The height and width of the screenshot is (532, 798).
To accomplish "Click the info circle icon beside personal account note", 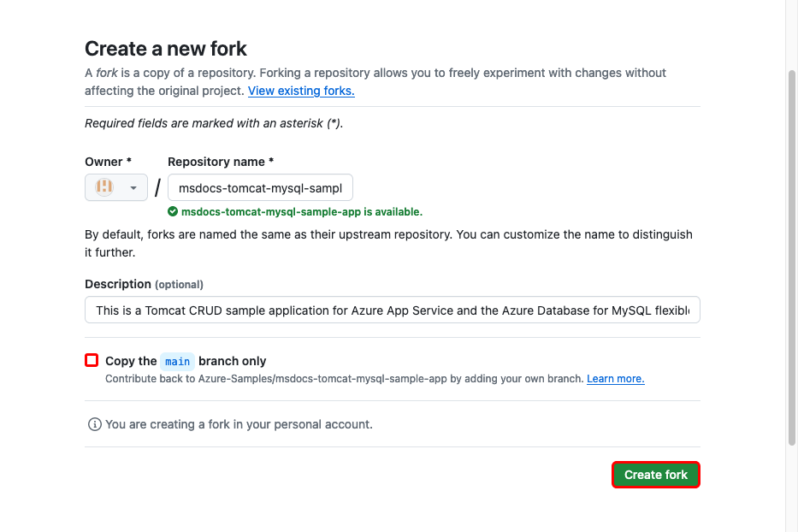I will (94, 423).
